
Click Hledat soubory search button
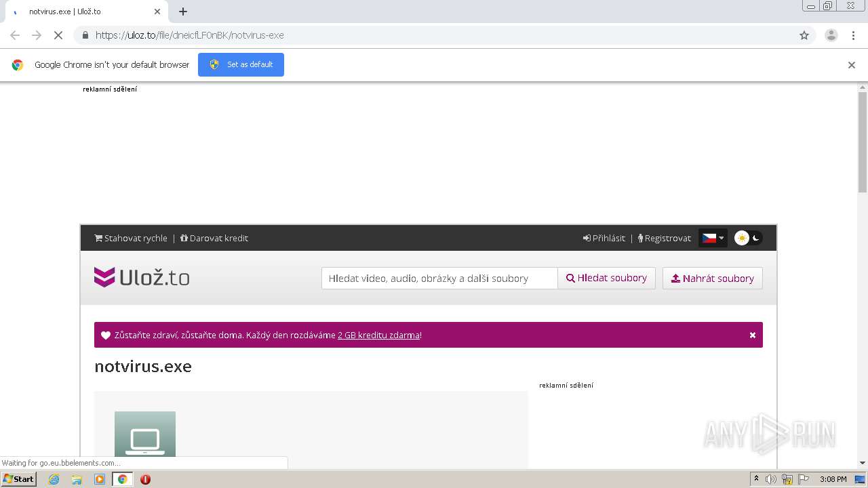click(x=606, y=278)
